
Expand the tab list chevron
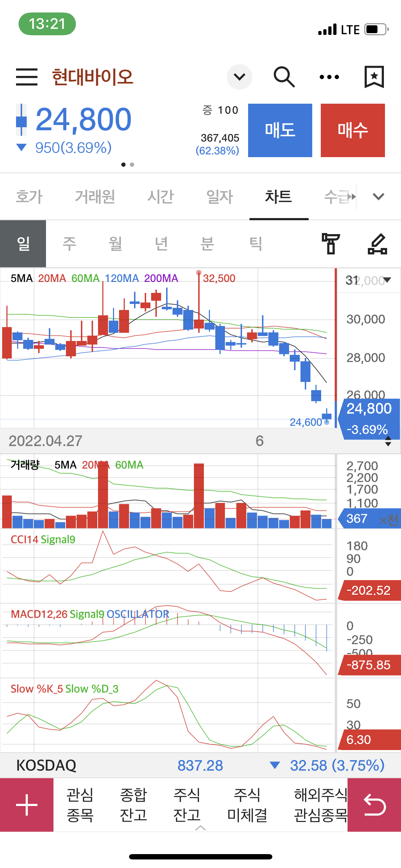(x=379, y=196)
